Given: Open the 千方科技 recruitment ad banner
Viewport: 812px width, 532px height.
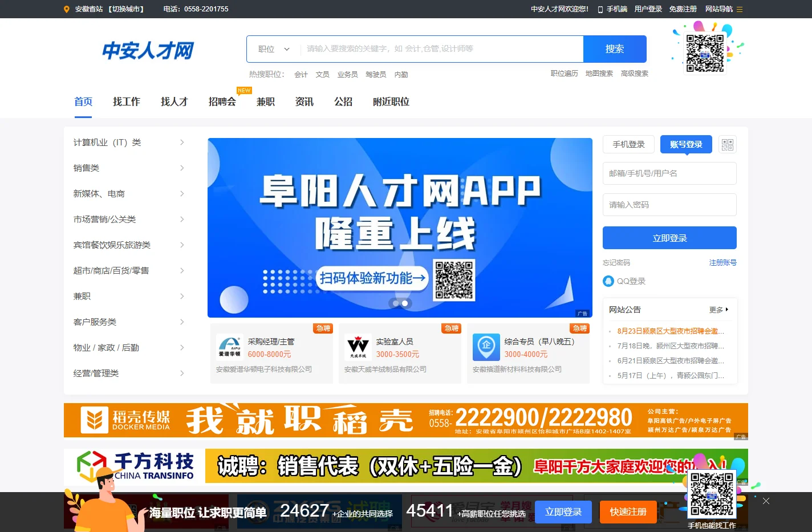Looking at the screenshot, I should pos(406,466).
